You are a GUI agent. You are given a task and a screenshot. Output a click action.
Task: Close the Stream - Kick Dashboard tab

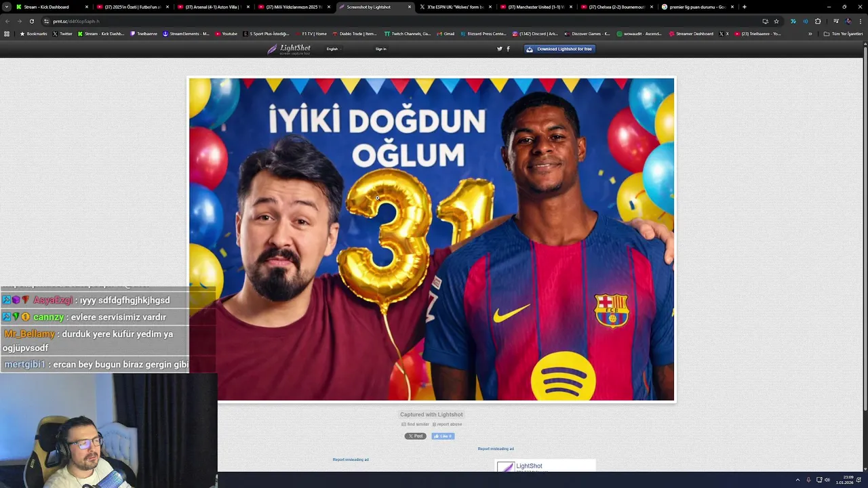(86, 7)
